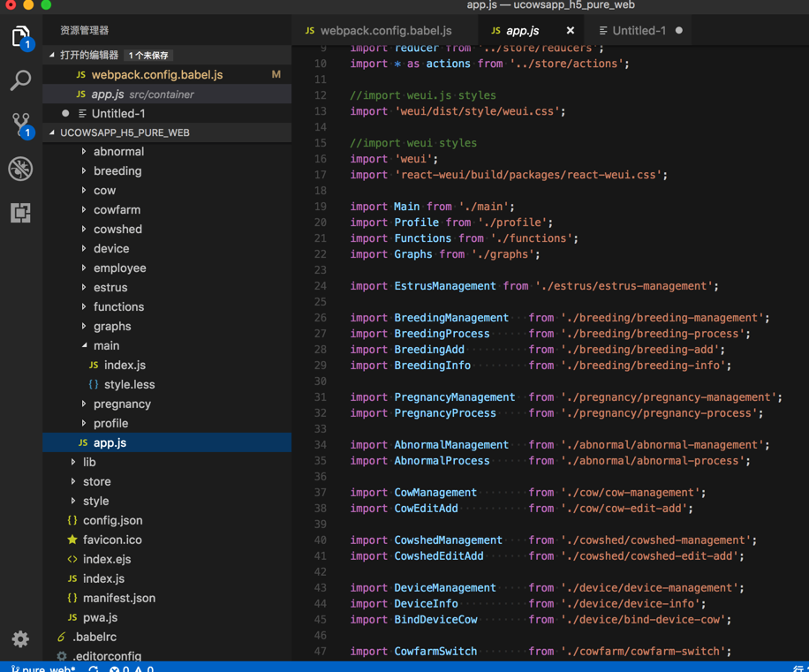Open style.less in main folder
809x672 pixels.
click(x=129, y=384)
